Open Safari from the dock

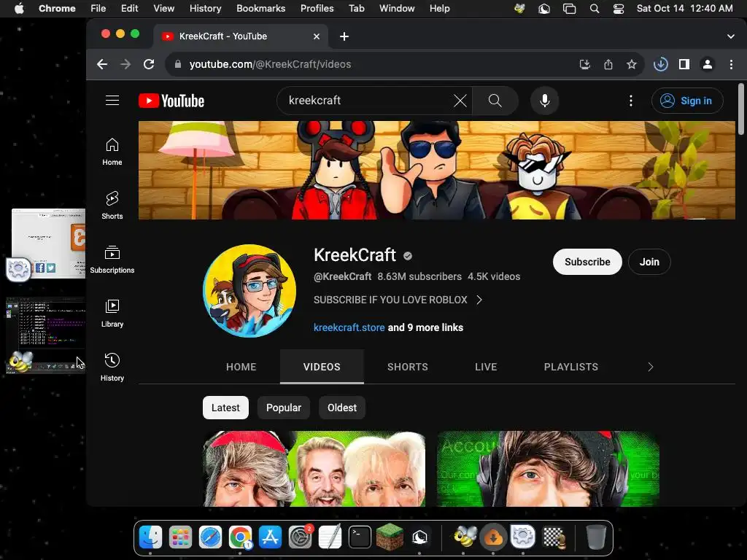point(210,537)
